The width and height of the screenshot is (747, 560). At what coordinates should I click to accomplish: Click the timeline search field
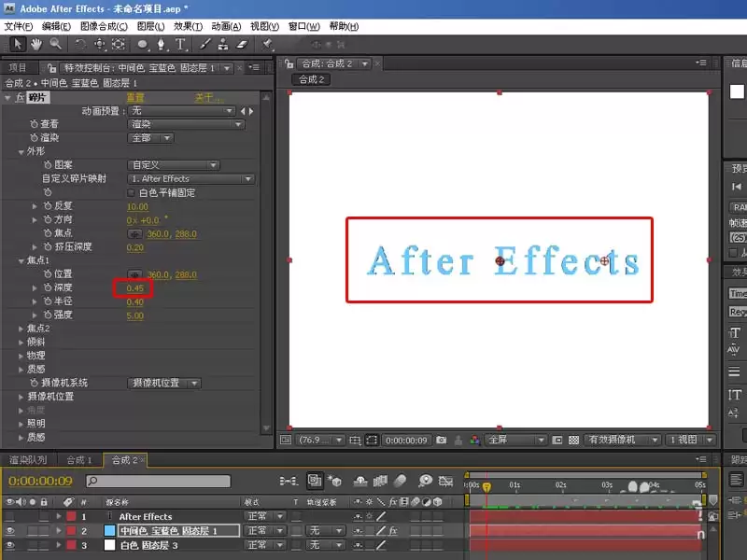pos(158,481)
